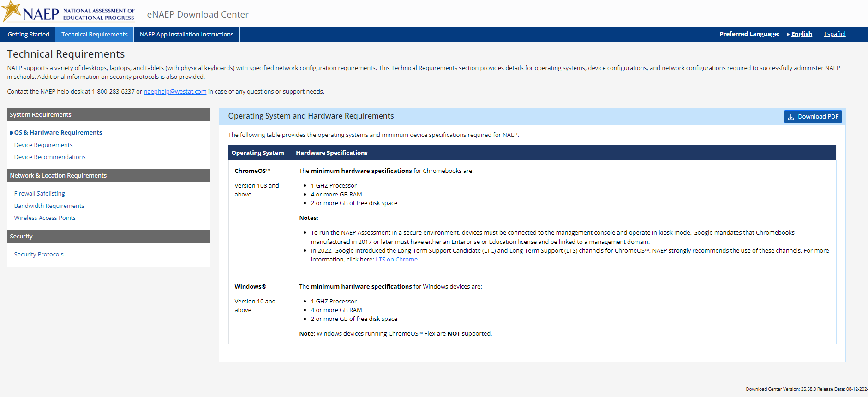Go to Device Requirements in sidebar
Image resolution: width=868 pixels, height=397 pixels.
pos(43,145)
